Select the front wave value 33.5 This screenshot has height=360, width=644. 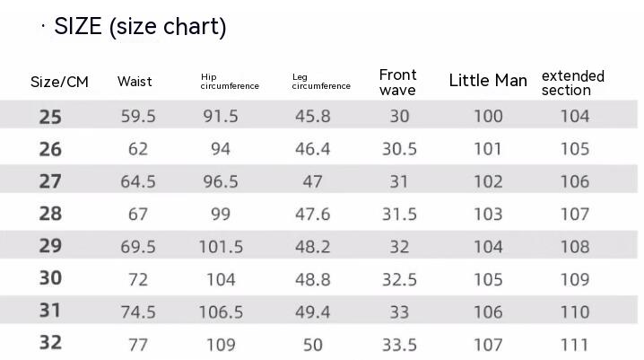coord(399,345)
